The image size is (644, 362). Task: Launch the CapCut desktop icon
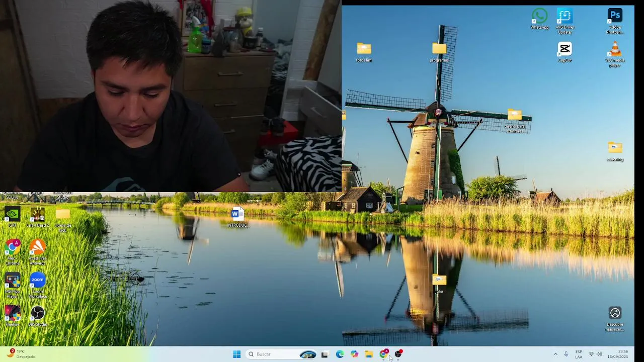coord(565,52)
